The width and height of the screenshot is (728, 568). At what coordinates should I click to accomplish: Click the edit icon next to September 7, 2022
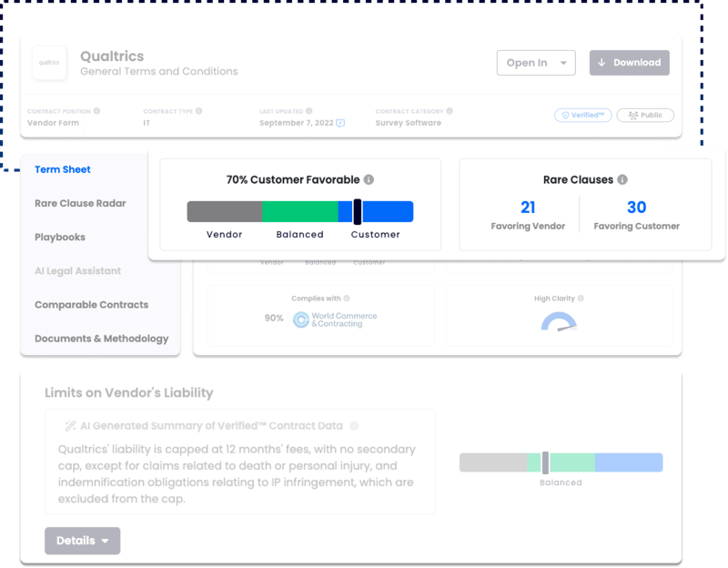click(340, 123)
